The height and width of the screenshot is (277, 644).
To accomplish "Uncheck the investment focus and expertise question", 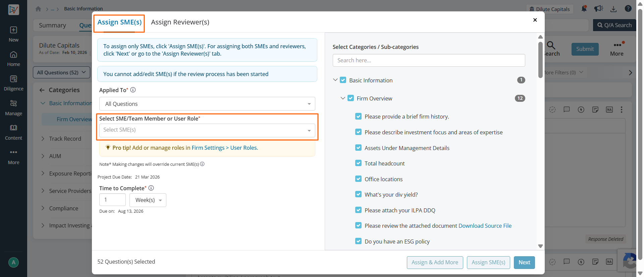I will (359, 132).
